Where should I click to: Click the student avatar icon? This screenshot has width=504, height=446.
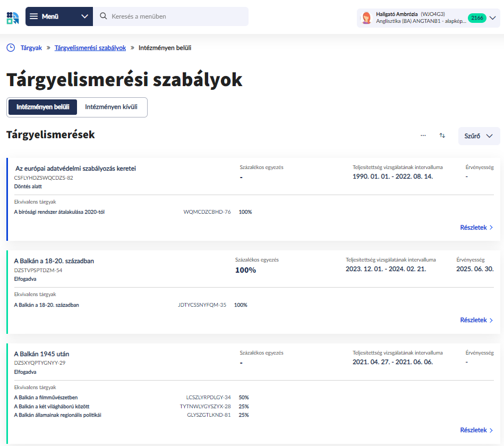pyautogui.click(x=366, y=18)
